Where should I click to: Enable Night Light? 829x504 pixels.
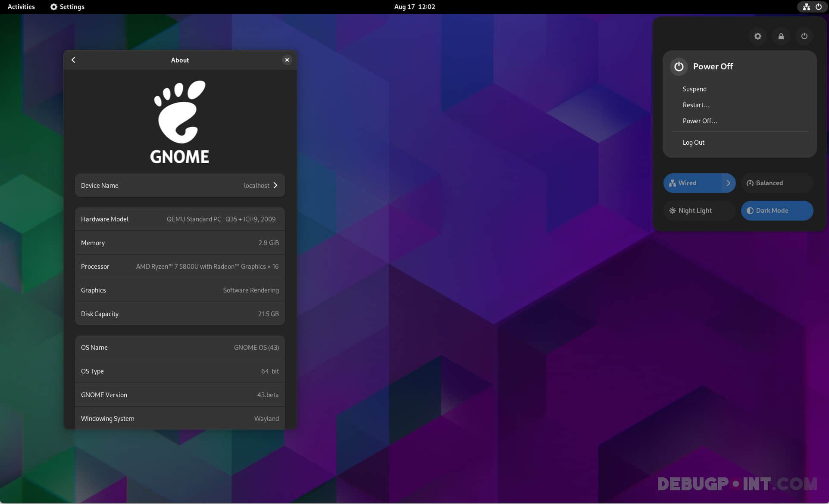699,211
